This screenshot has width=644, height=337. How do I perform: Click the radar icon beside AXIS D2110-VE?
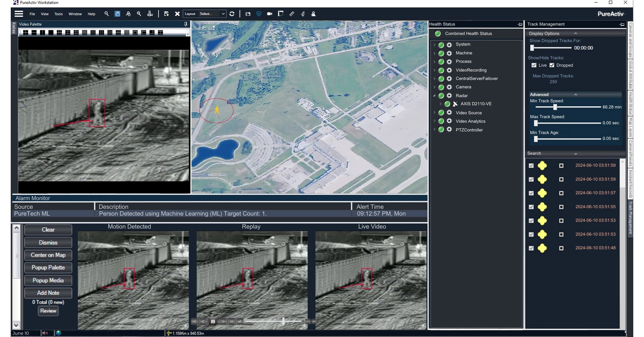pyautogui.click(x=455, y=104)
